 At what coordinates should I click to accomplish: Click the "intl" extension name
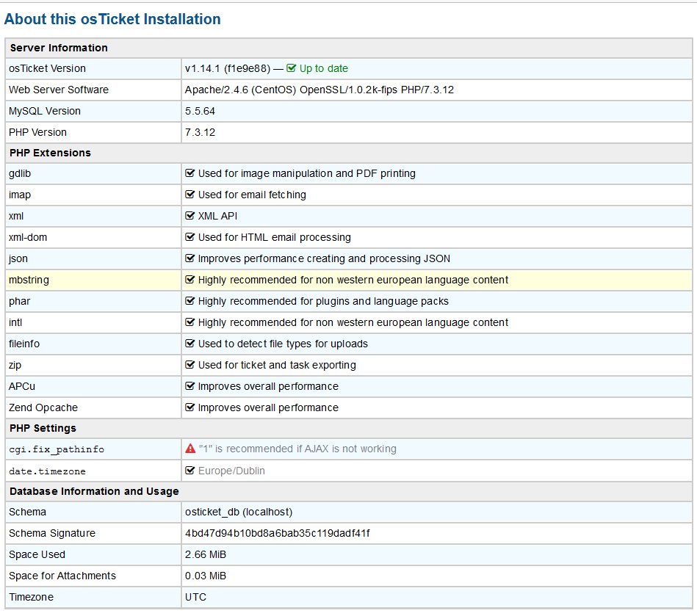(15, 322)
